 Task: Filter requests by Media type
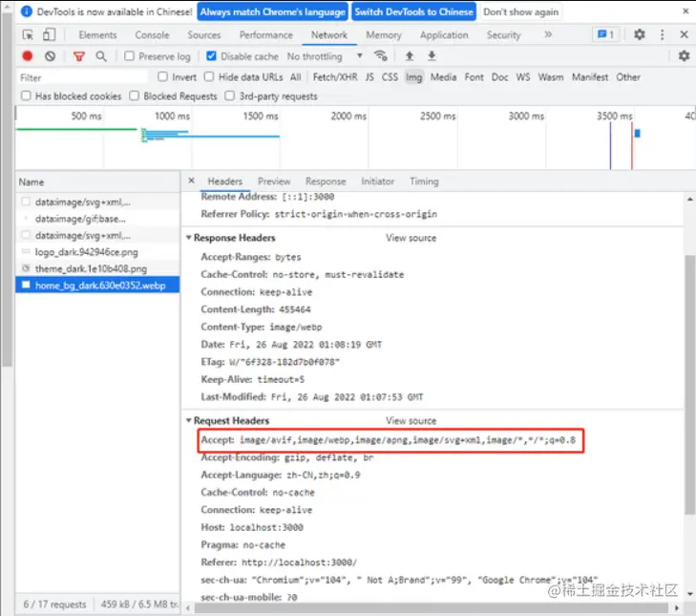(443, 77)
